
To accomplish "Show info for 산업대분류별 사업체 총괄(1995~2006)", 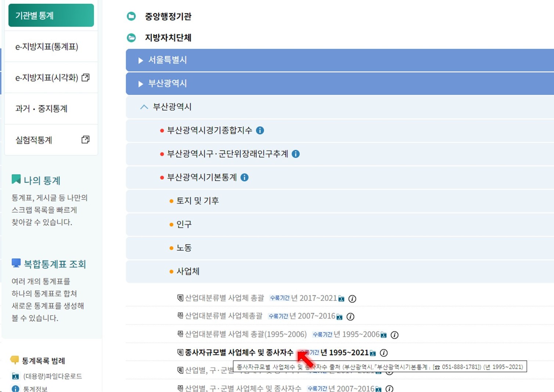I will 395,335.
